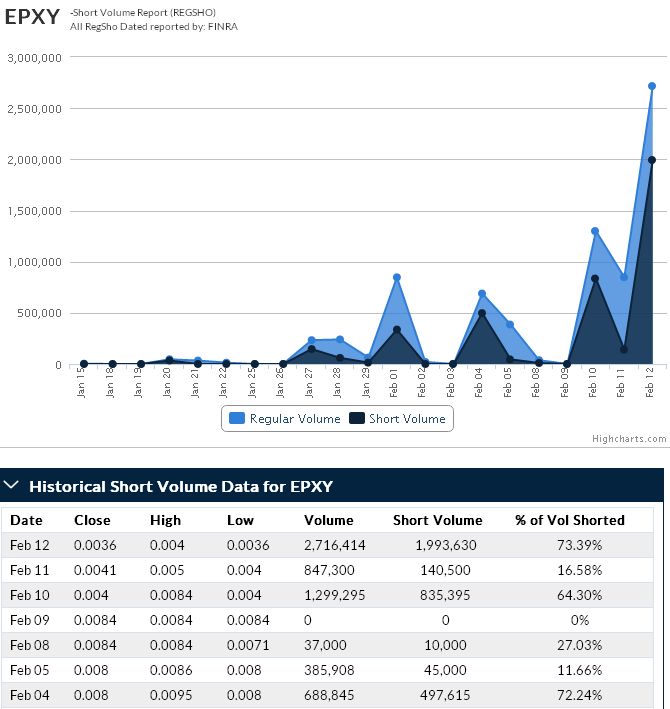Select the Feb 12 Regular Volume data point

pyautogui.click(x=652, y=86)
